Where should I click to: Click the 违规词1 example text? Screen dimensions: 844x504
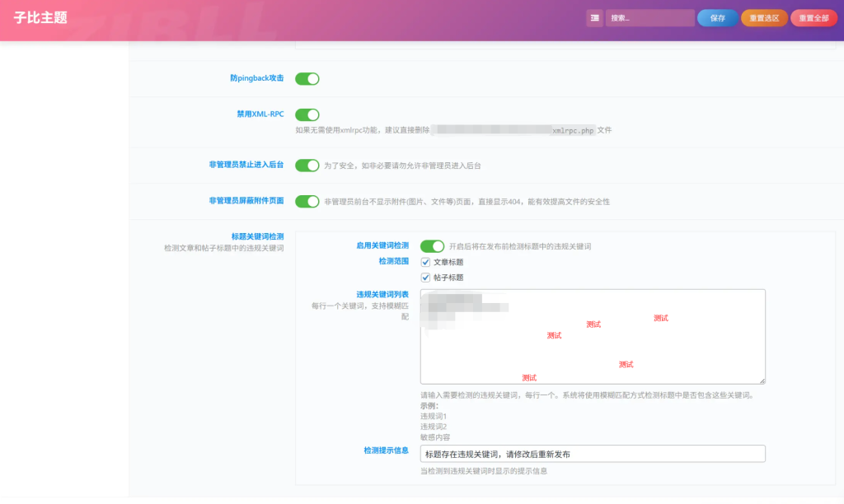pyautogui.click(x=434, y=417)
